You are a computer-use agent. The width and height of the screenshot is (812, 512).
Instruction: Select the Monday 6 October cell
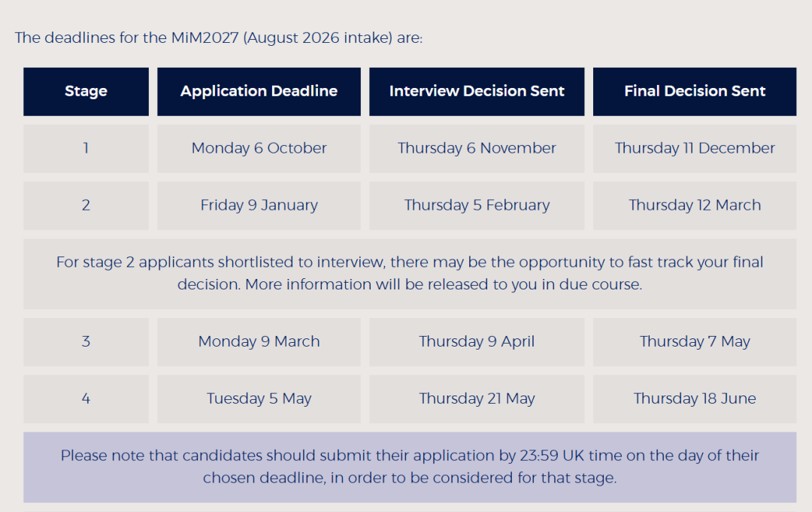click(259, 148)
